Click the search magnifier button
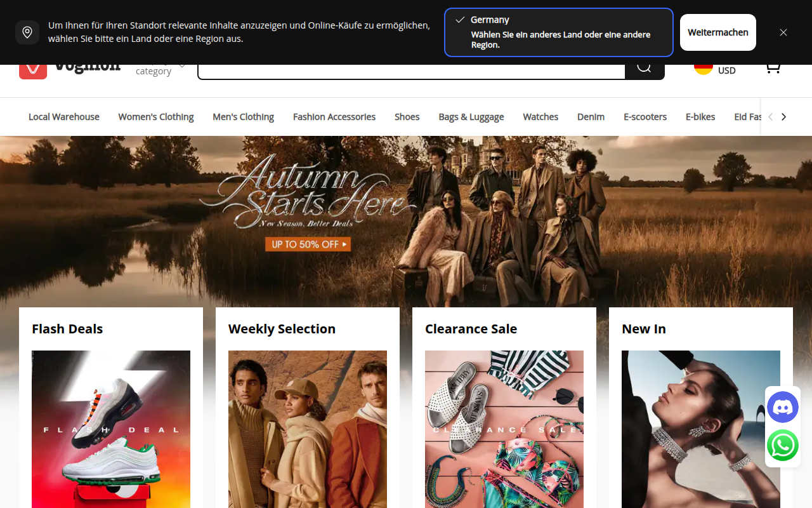 pos(645,68)
